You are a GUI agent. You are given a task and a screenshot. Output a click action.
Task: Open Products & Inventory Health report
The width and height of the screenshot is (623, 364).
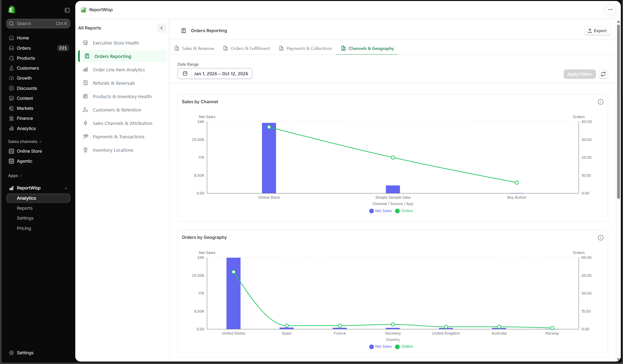point(122,96)
